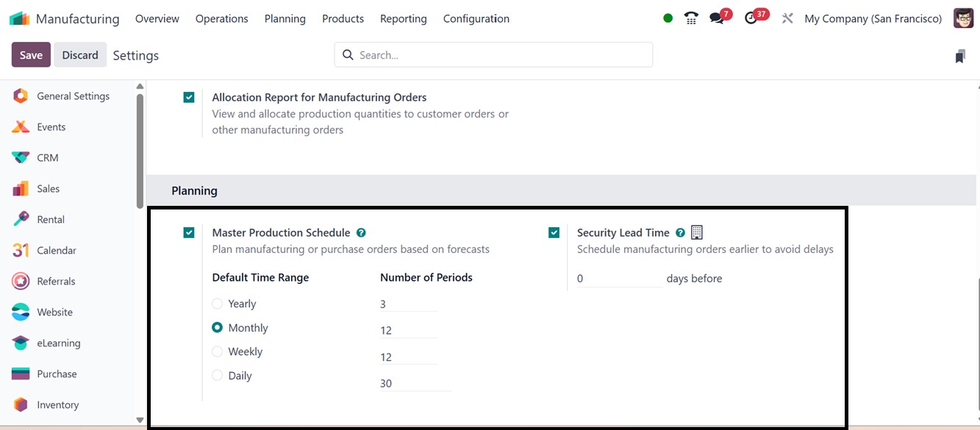Open the chat messages icon with badge
Screen dimensions: 980x430
(717, 18)
